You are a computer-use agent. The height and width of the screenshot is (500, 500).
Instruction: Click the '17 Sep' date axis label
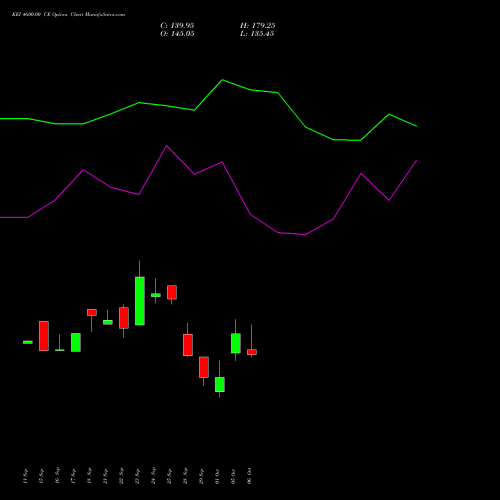tap(74, 476)
